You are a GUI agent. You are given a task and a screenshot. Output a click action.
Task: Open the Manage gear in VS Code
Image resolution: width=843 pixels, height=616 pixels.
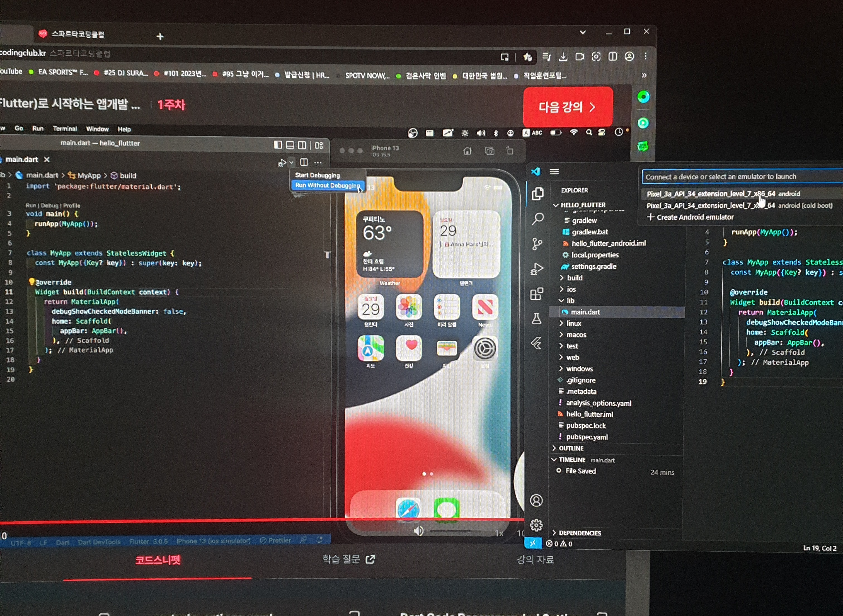[536, 525]
